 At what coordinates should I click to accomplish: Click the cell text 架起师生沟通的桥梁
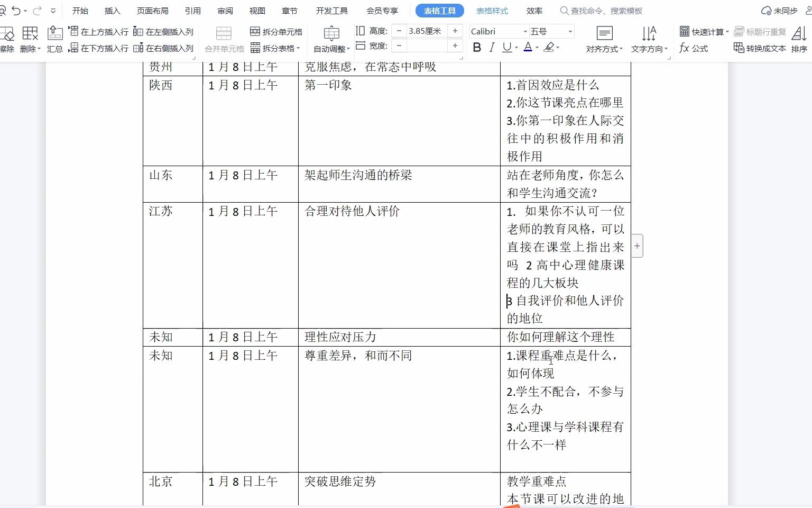[x=358, y=175]
